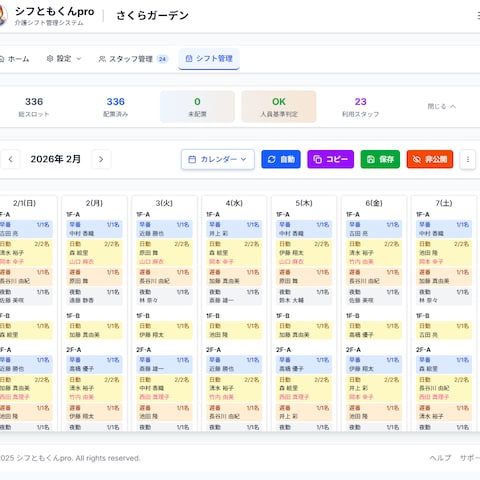Click the 336 配置済み stat

[115, 107]
